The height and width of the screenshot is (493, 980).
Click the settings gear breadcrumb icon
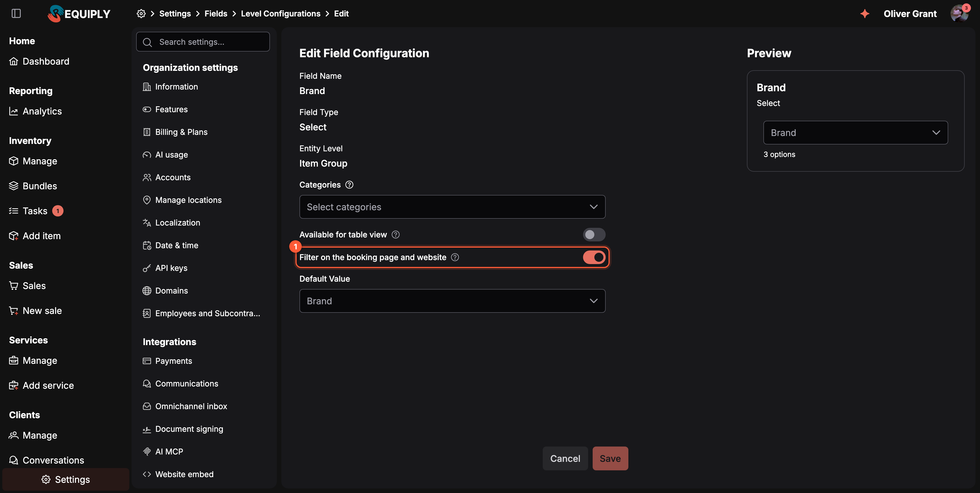tap(141, 14)
